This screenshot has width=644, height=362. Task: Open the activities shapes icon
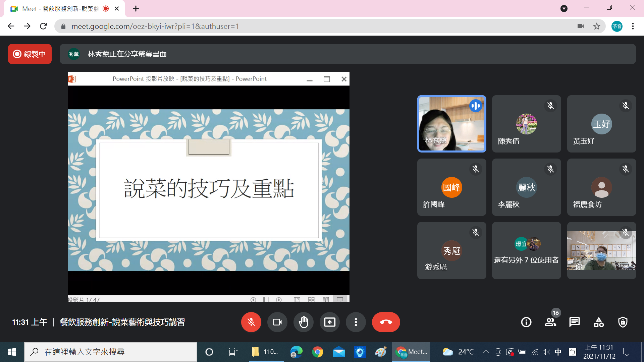599,322
